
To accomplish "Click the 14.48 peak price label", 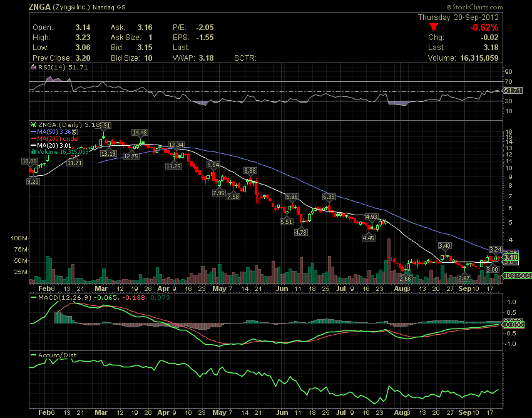I will 140,132.
